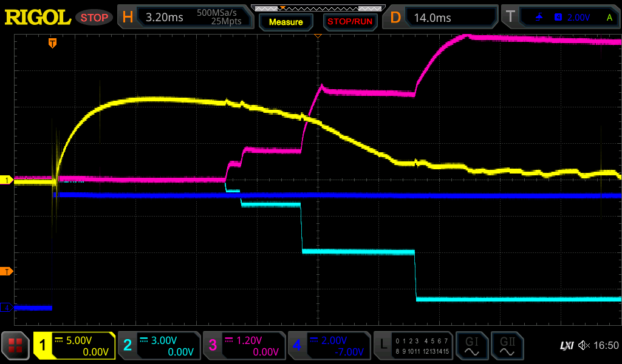Open the logic analyzer digital channels panel
The width and height of the screenshot is (622, 364).
click(412, 346)
